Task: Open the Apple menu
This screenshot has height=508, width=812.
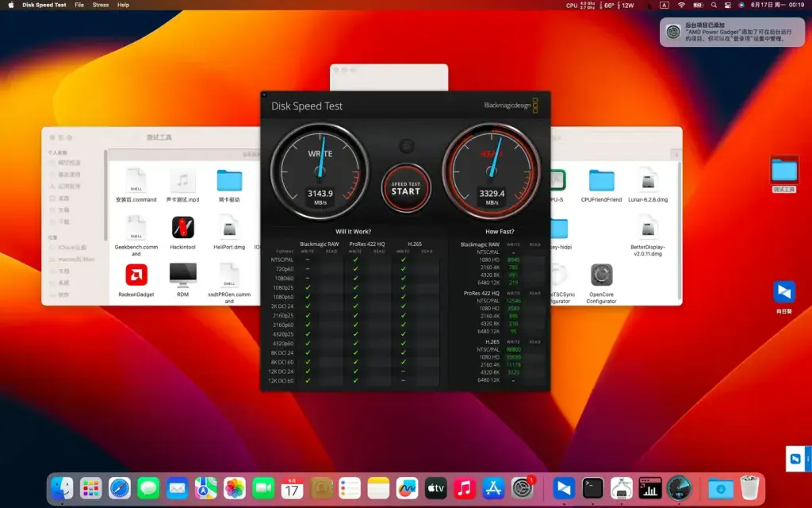Action: [11, 6]
